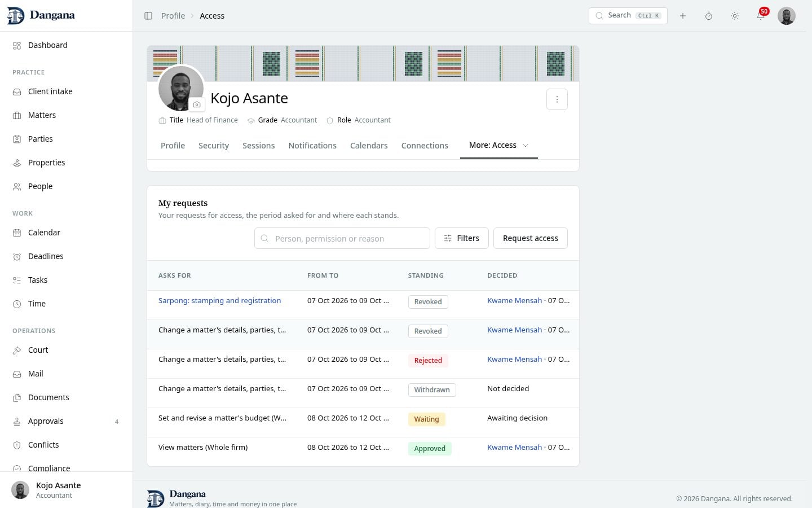The width and height of the screenshot is (812, 508).
Task: Open the user avatar menu in header
Action: click(x=787, y=16)
